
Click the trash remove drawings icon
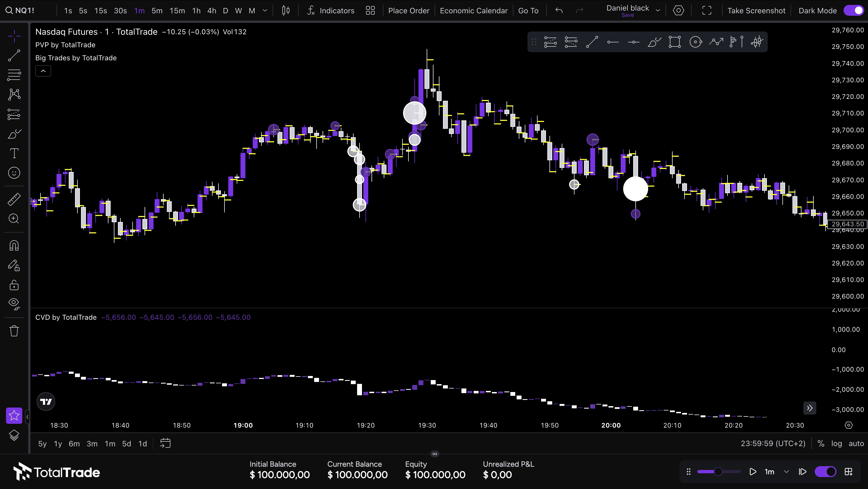(x=14, y=331)
